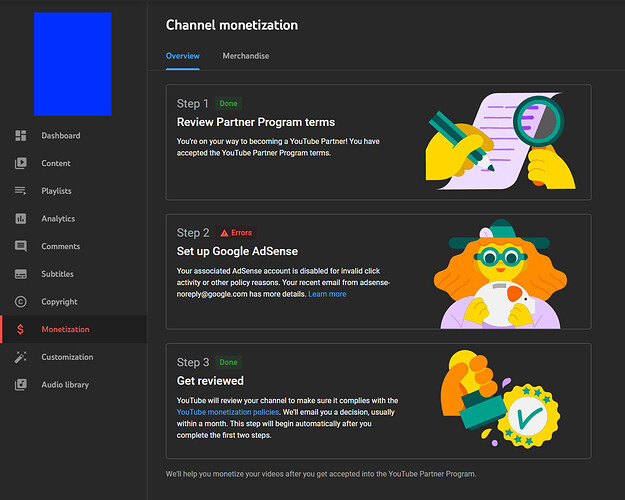
Task: Click the Analytics bar chart icon
Action: 21,219
